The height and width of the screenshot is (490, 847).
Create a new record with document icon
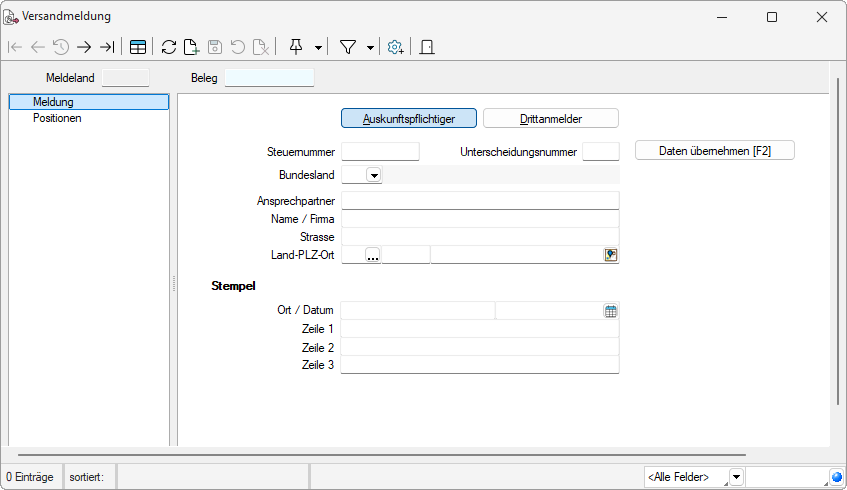pyautogui.click(x=191, y=47)
